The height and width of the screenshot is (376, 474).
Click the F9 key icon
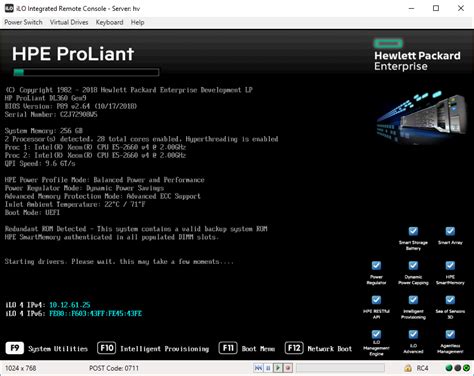pyautogui.click(x=15, y=348)
